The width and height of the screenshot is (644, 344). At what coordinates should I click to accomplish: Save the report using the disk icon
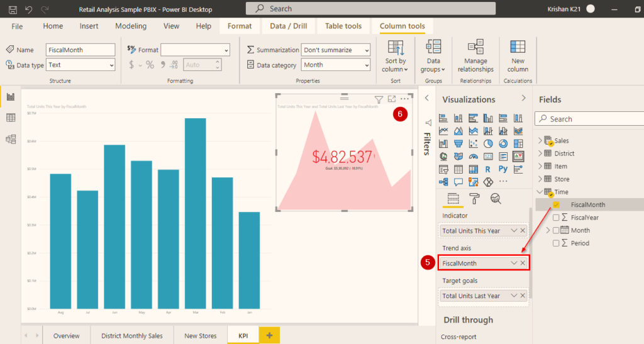13,9
